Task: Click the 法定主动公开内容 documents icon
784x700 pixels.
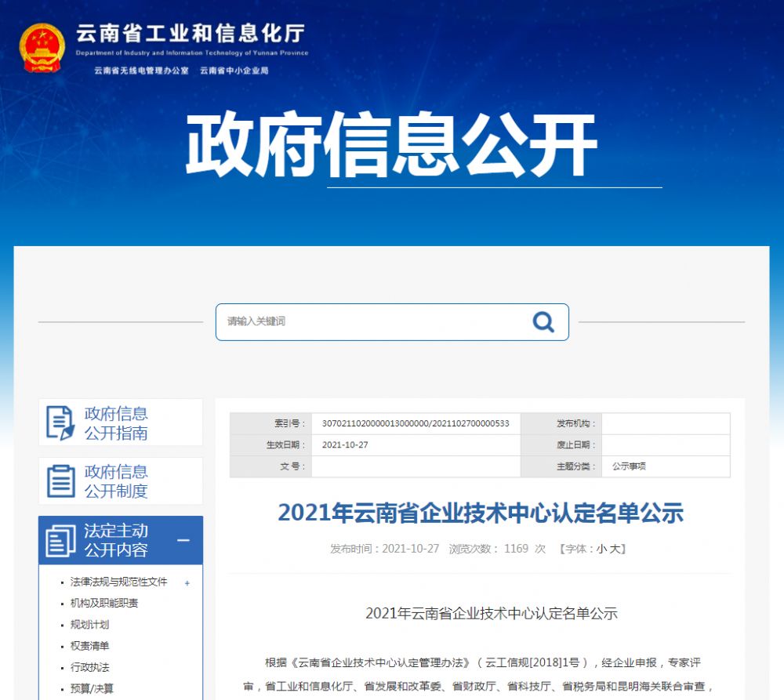Action: [x=60, y=540]
